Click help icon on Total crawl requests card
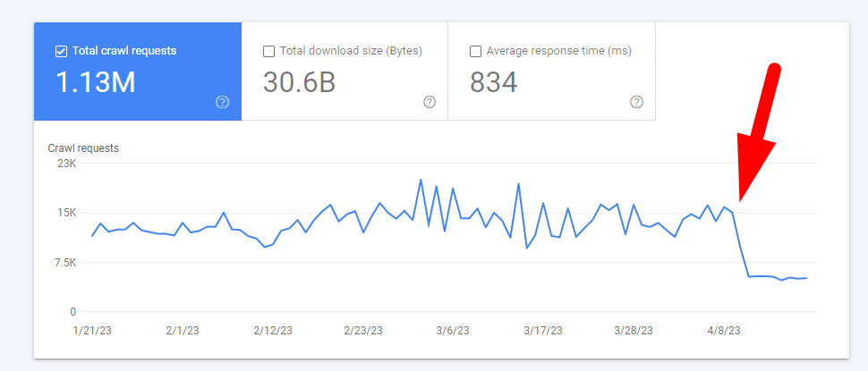868x371 pixels. (x=223, y=102)
